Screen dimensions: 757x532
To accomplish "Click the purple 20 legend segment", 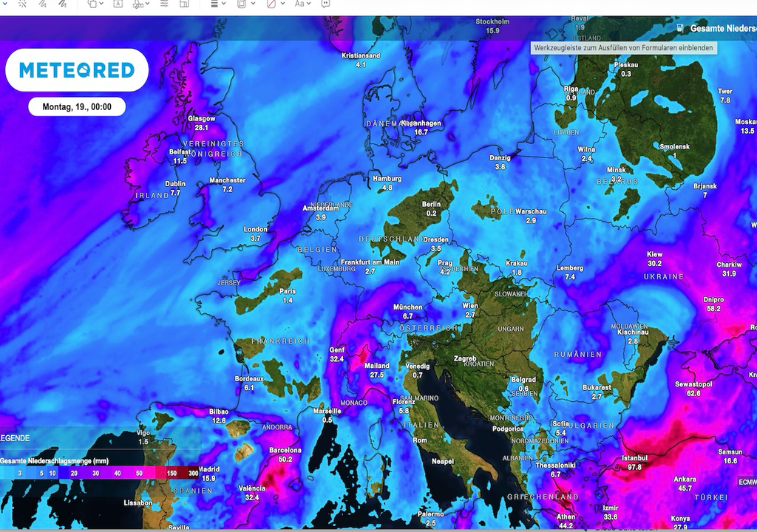I will point(74,473).
